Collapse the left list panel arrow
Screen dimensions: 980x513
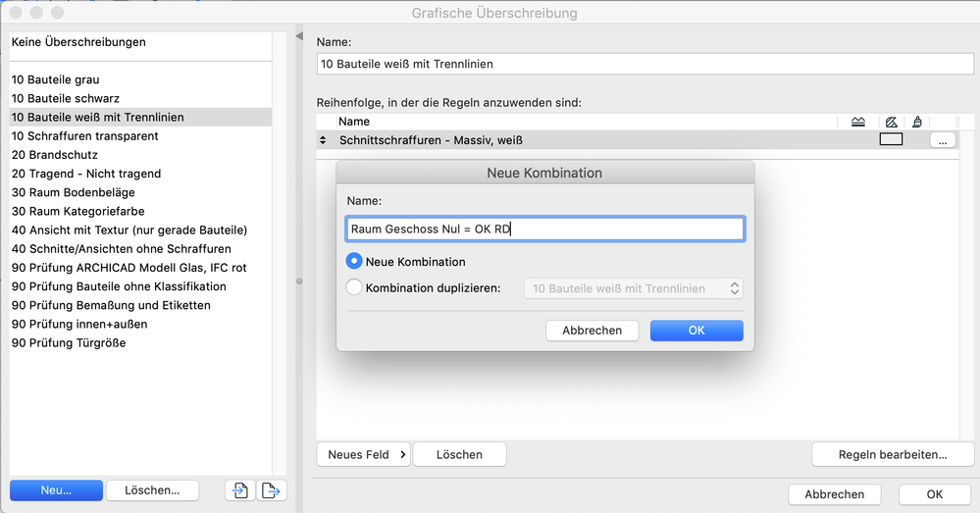pos(299,36)
